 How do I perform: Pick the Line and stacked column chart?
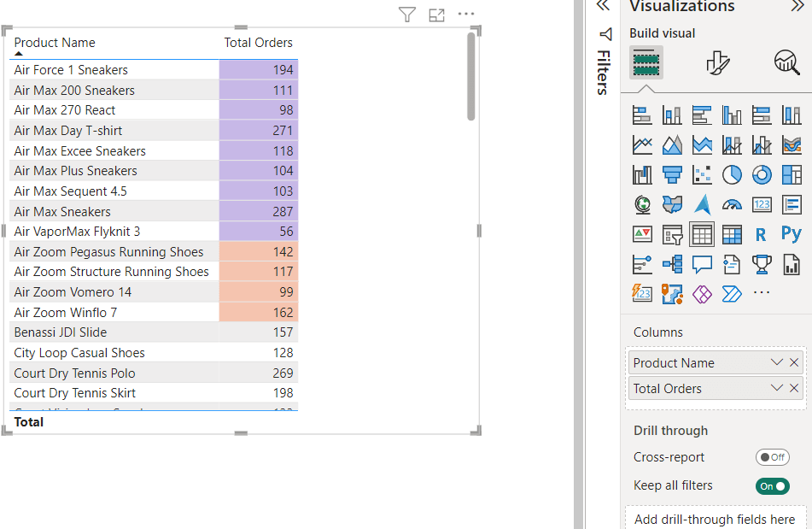(x=732, y=145)
